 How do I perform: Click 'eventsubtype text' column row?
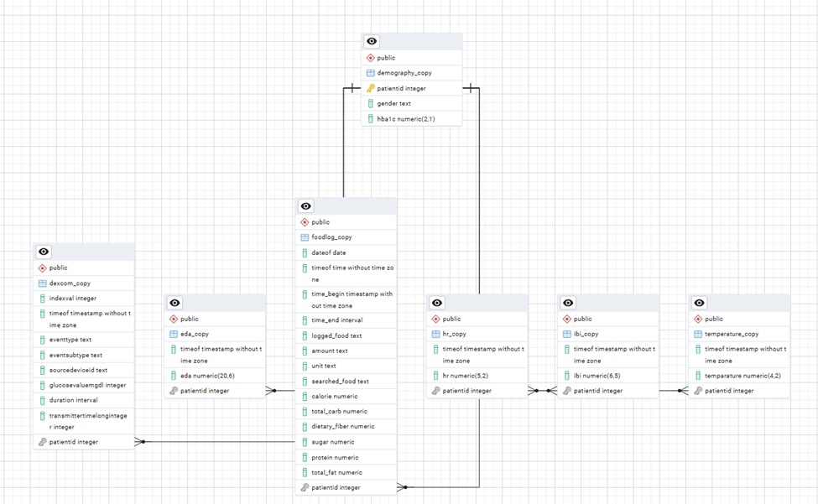[83, 355]
